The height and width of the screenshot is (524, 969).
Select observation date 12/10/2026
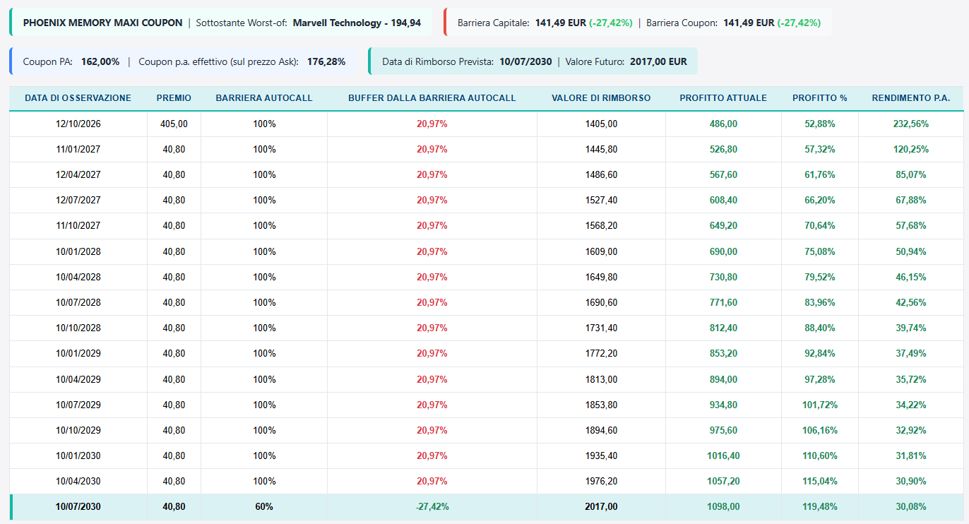[x=78, y=124]
